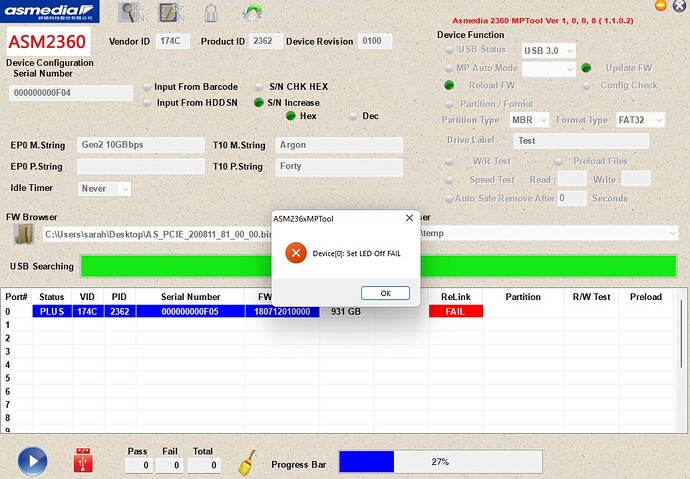Toggle S/N Increase option
Screen dimensions: 690x479
click(259, 102)
